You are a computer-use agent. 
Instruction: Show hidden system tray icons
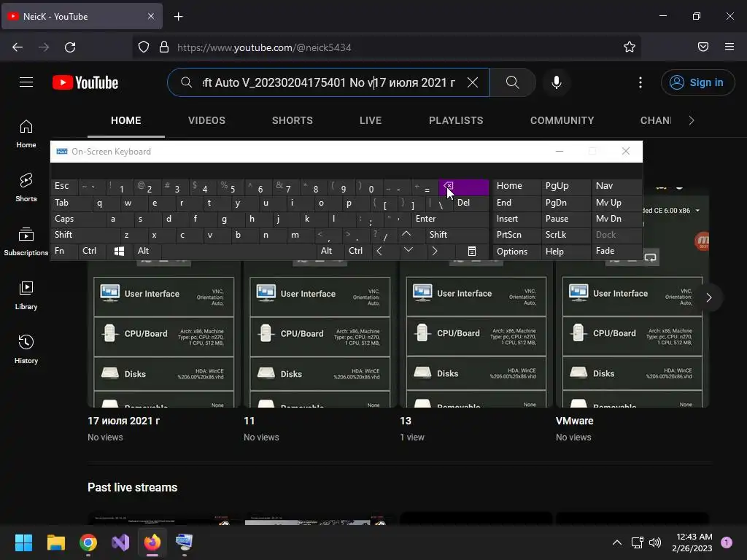point(616,542)
